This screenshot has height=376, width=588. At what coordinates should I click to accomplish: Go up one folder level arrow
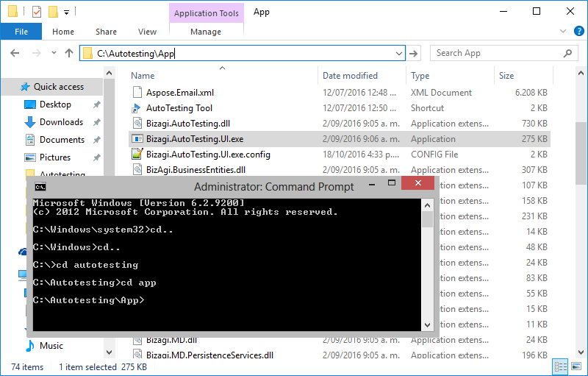pos(68,53)
